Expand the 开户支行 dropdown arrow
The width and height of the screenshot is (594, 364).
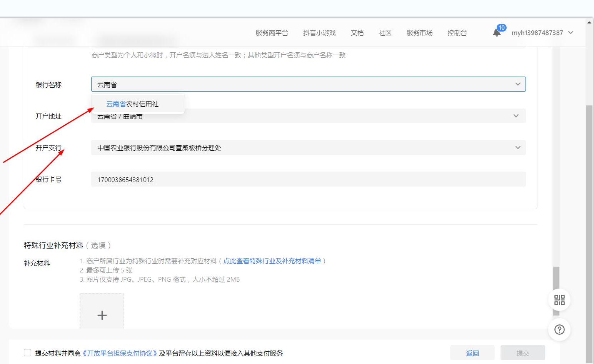coord(517,148)
